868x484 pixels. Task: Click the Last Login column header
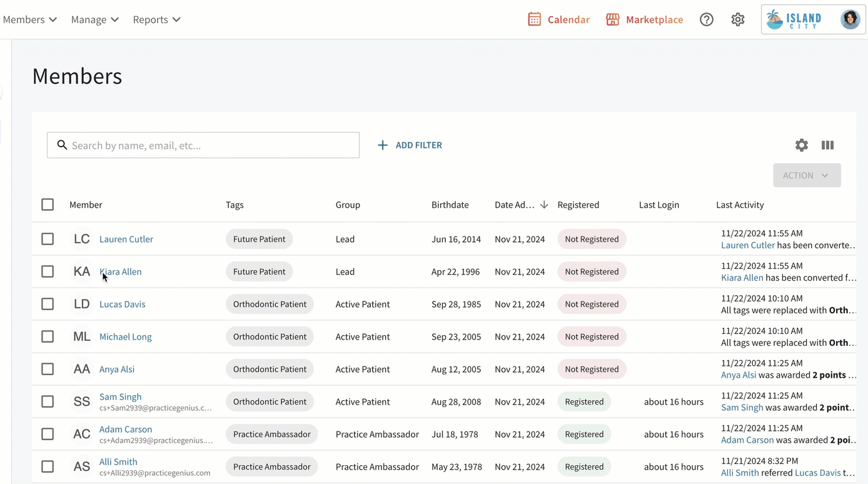[x=659, y=204]
